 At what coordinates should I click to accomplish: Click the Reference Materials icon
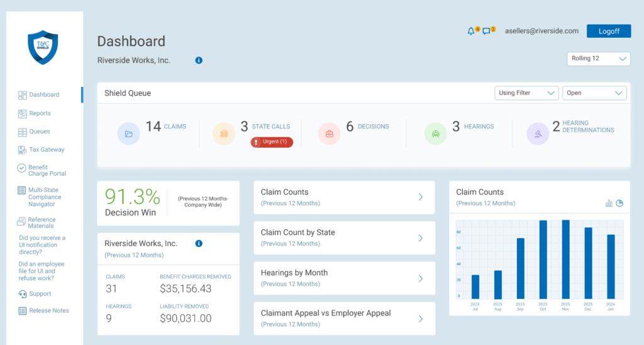coord(21,222)
